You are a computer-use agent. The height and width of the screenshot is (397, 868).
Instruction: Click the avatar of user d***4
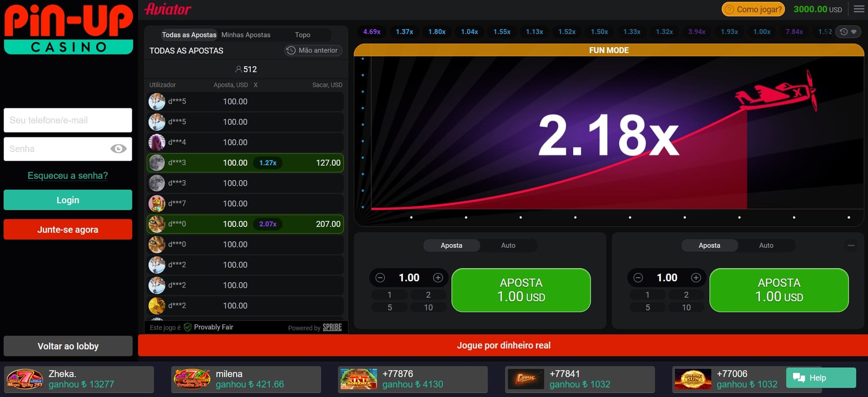tap(157, 142)
